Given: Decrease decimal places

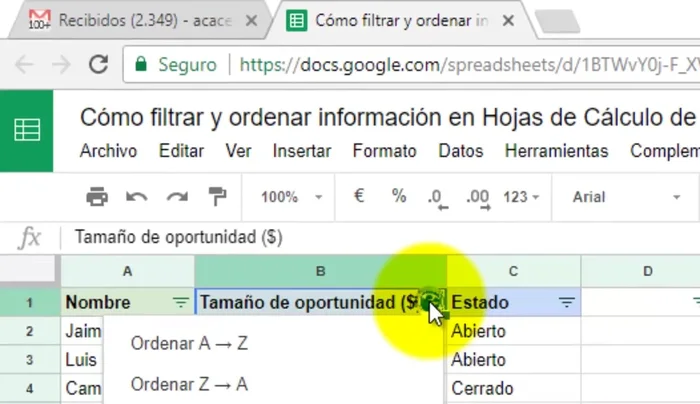Looking at the screenshot, I should (x=438, y=198).
